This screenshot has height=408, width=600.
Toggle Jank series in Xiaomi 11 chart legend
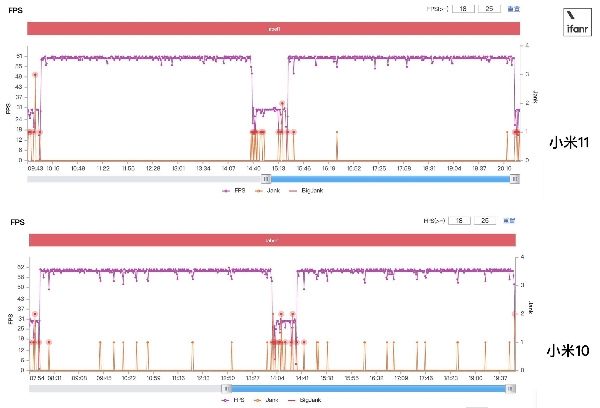267,191
